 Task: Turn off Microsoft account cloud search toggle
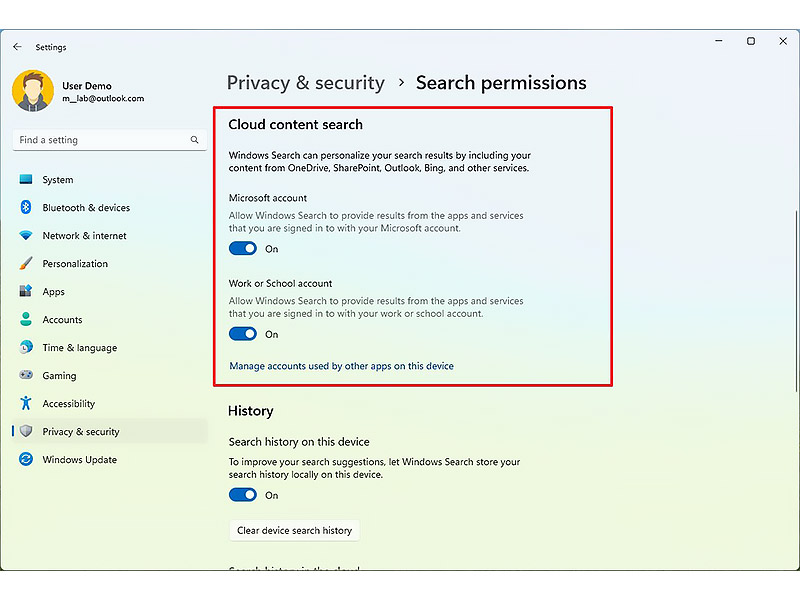click(x=243, y=249)
